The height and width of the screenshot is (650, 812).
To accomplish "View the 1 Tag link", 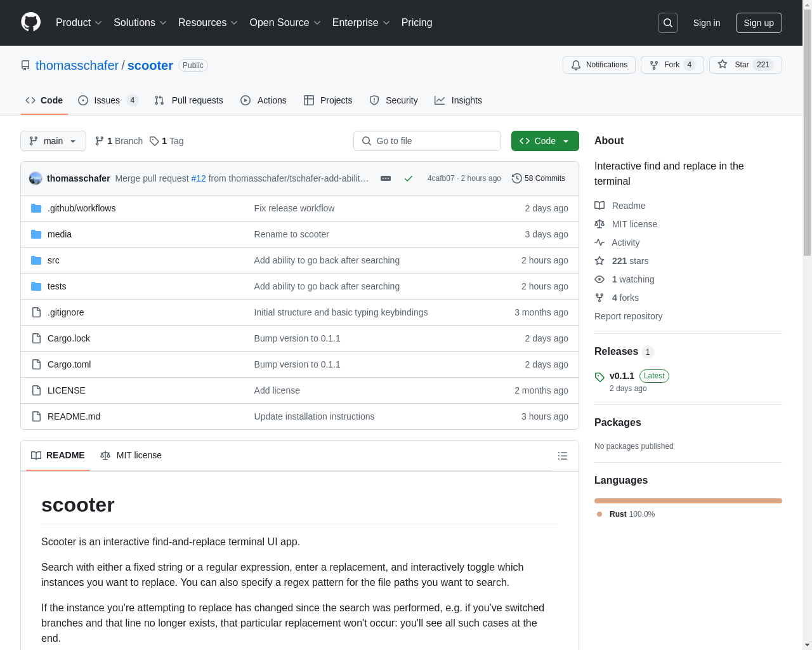I will (167, 141).
